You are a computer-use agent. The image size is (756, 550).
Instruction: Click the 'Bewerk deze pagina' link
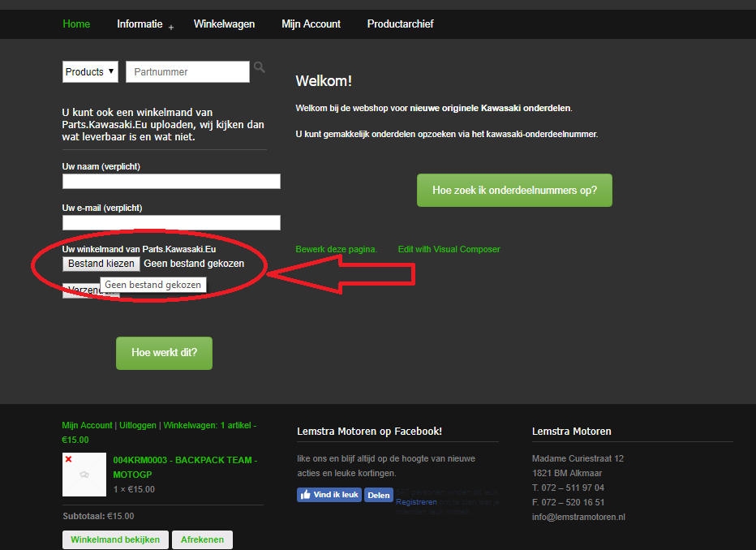pyautogui.click(x=337, y=249)
